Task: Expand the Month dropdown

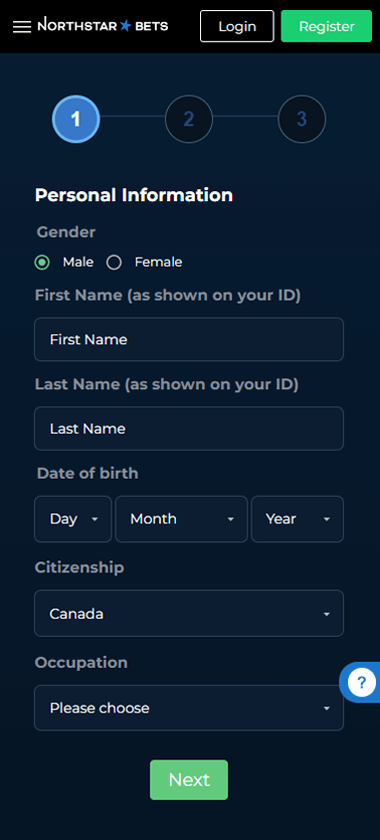Action: pos(181,519)
